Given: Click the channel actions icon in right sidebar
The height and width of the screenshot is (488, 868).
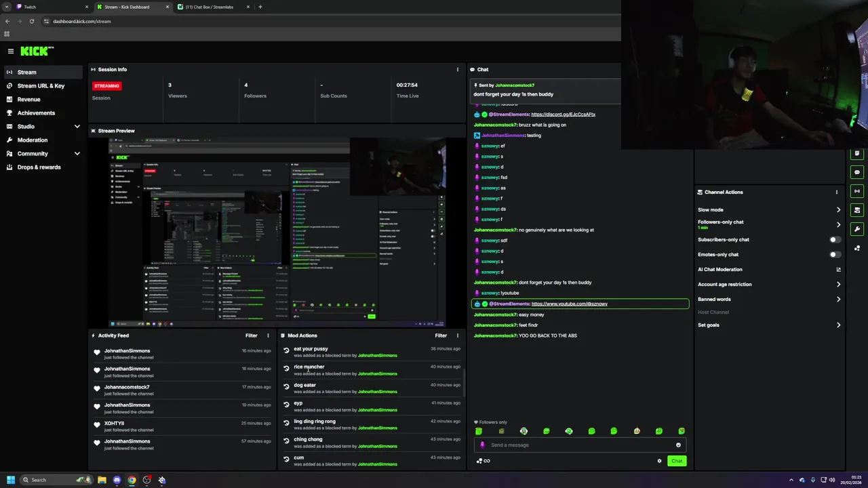Looking at the screenshot, I should [857, 210].
